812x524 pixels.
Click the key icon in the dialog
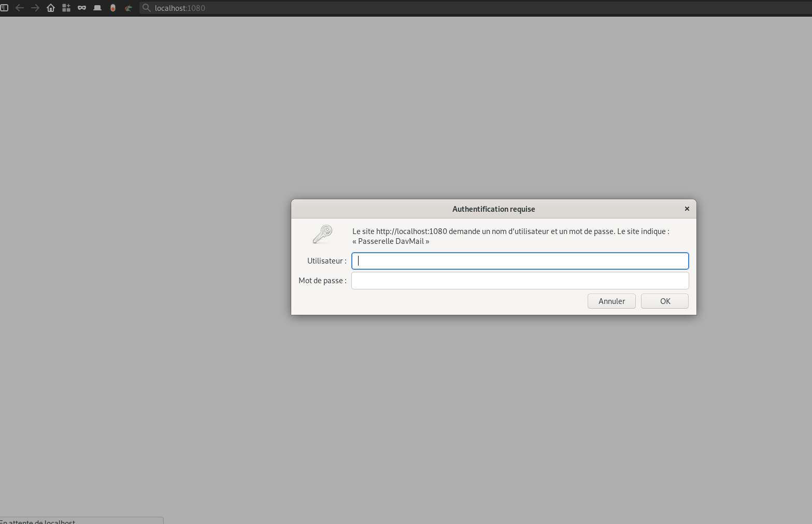click(x=322, y=234)
